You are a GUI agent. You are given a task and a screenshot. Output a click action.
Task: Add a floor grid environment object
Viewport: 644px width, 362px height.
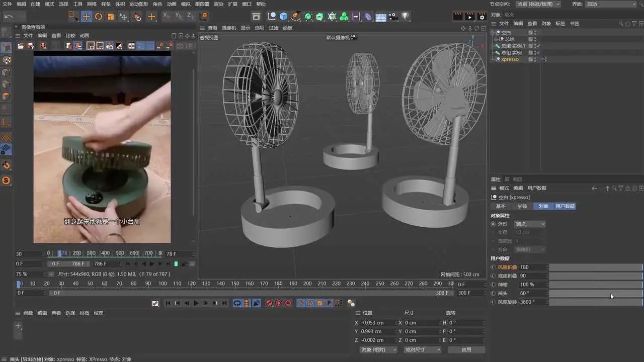point(381,17)
